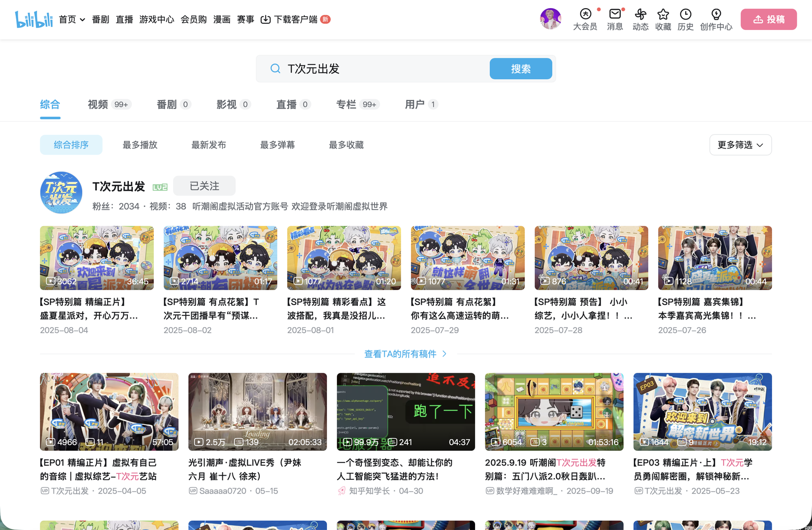Open the 36:45 SP特别篇 精编正片 thumbnail
The image size is (812, 530).
(97, 258)
